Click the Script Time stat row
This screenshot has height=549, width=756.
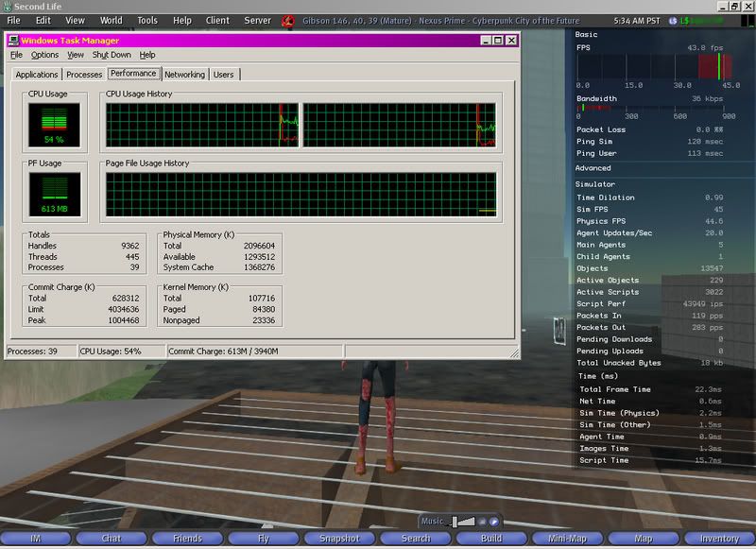(650, 460)
